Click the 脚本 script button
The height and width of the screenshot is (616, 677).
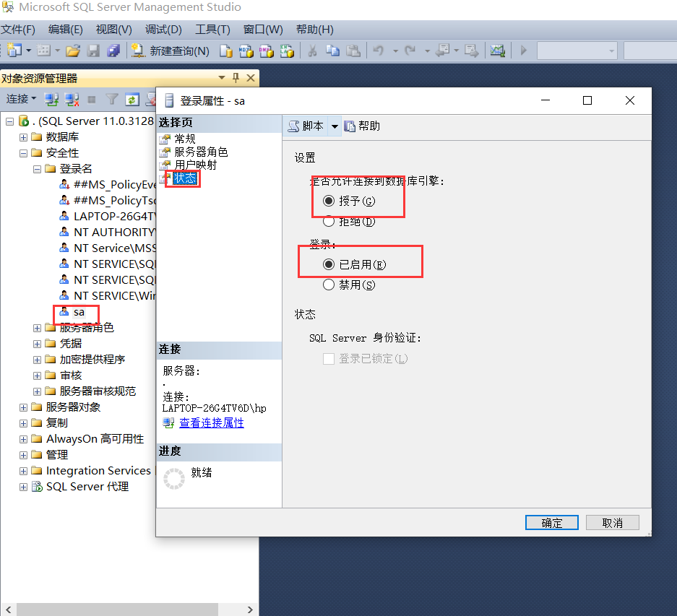[306, 126]
